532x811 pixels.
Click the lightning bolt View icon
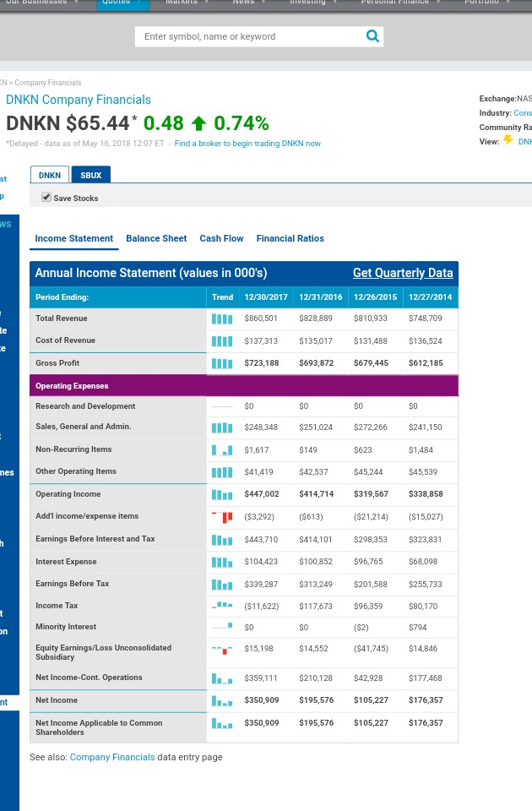point(508,140)
